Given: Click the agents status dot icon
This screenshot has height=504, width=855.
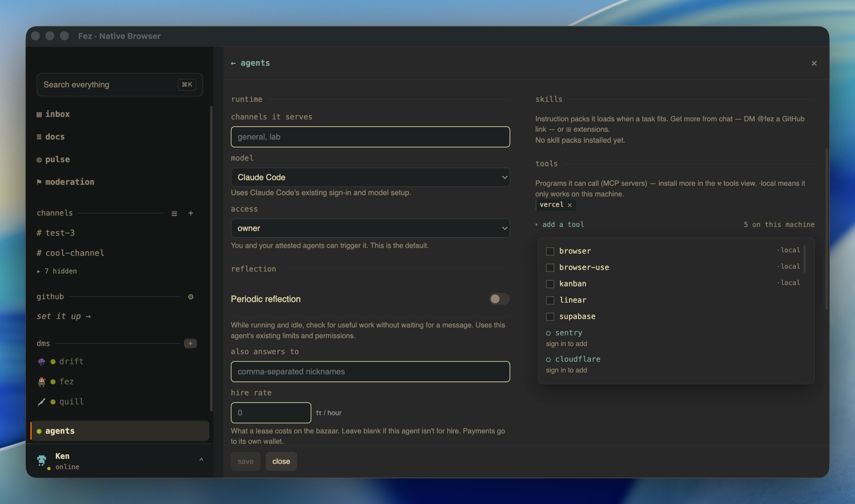Looking at the screenshot, I should click(39, 431).
